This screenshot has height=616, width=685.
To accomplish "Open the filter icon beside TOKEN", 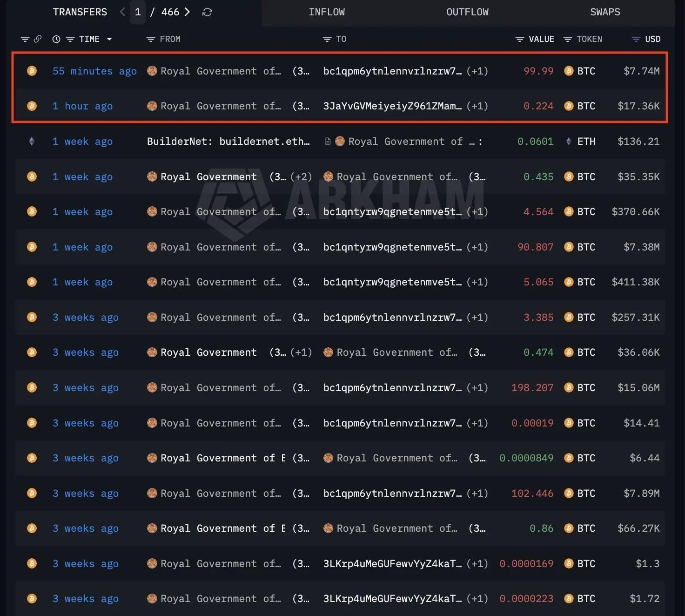I will pyautogui.click(x=568, y=39).
